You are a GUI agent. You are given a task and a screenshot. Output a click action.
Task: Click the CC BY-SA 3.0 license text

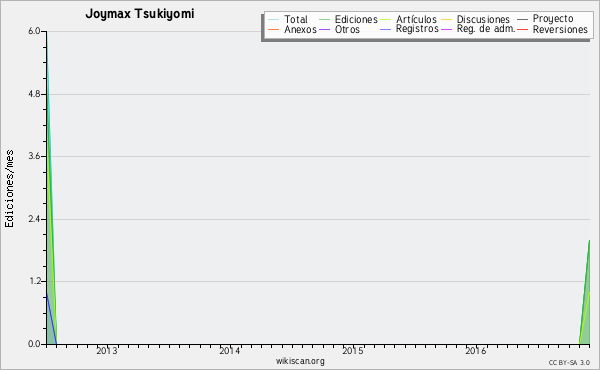pyautogui.click(x=569, y=362)
